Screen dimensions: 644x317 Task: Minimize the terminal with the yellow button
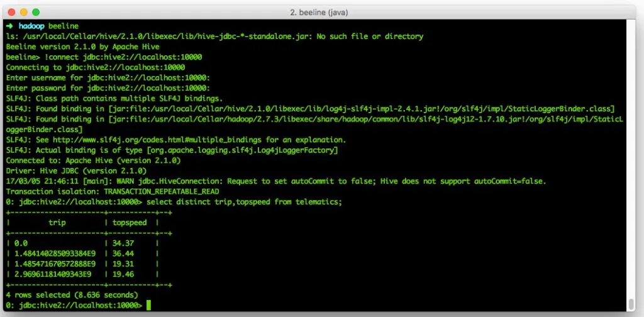pyautogui.click(x=22, y=12)
